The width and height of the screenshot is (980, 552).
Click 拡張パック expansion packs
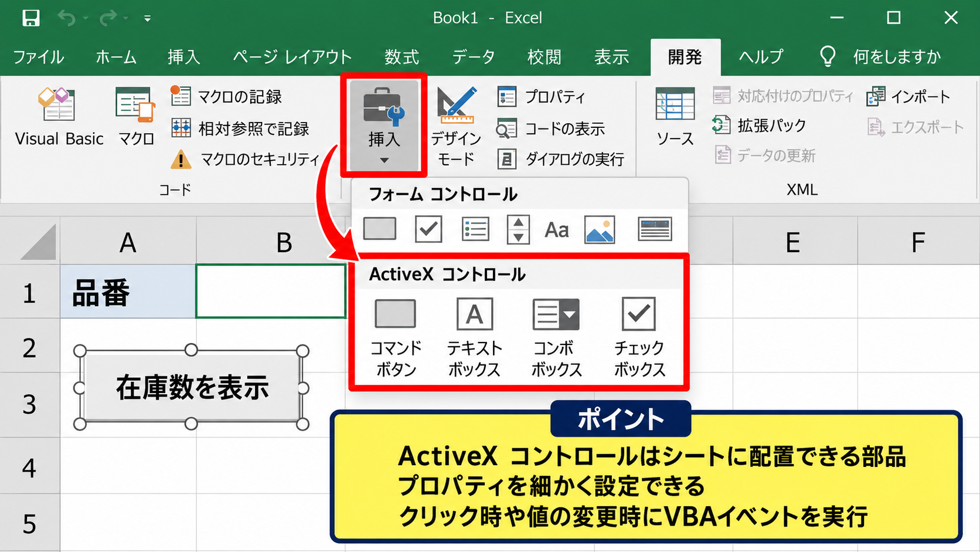(759, 125)
